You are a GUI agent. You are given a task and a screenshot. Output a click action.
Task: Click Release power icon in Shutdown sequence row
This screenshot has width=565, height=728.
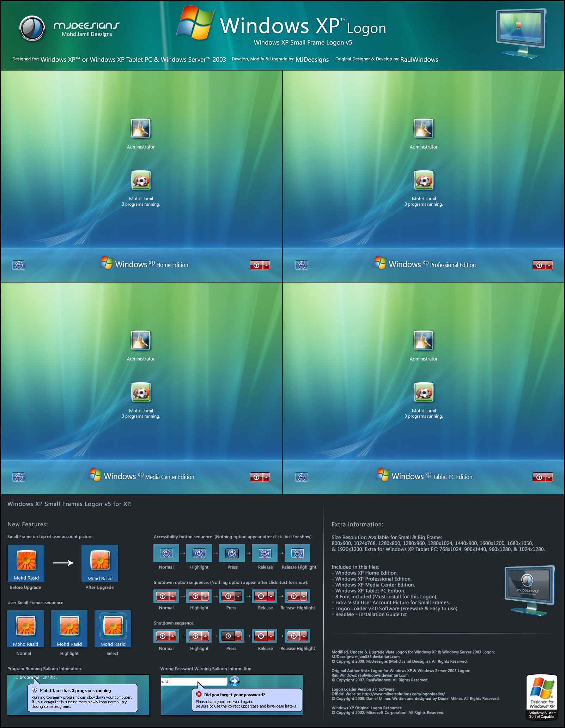click(261, 636)
